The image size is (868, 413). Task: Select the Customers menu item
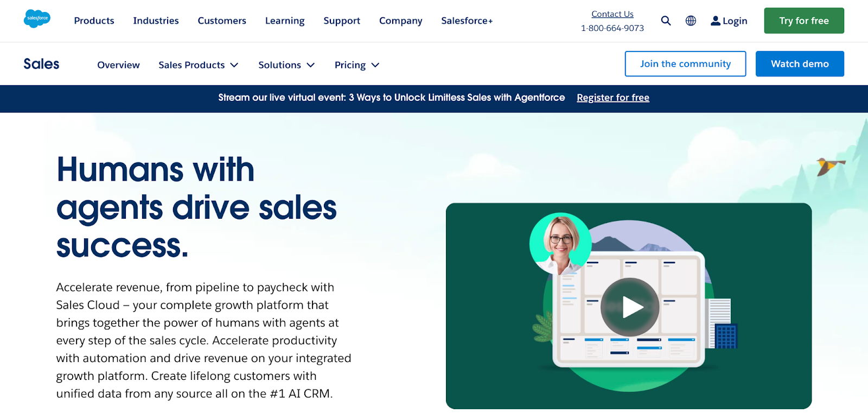click(x=222, y=21)
